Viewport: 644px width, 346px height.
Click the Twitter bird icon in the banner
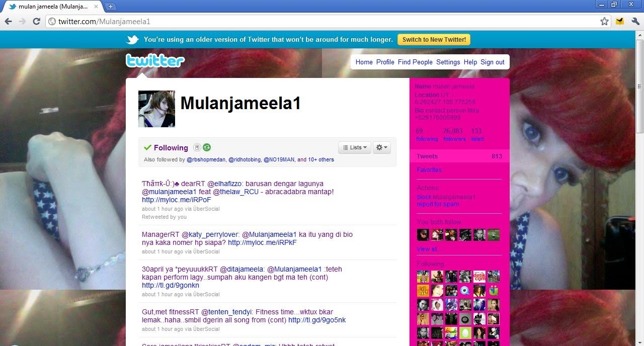click(x=132, y=40)
